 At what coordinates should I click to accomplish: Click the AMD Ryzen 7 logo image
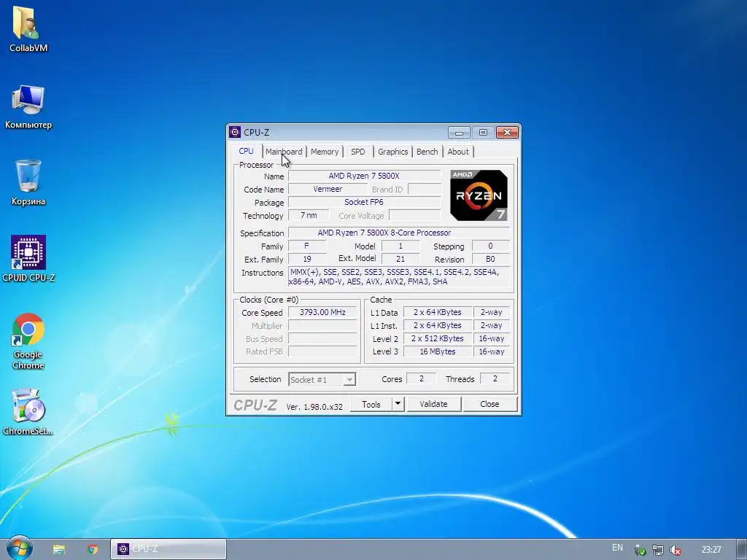(479, 195)
